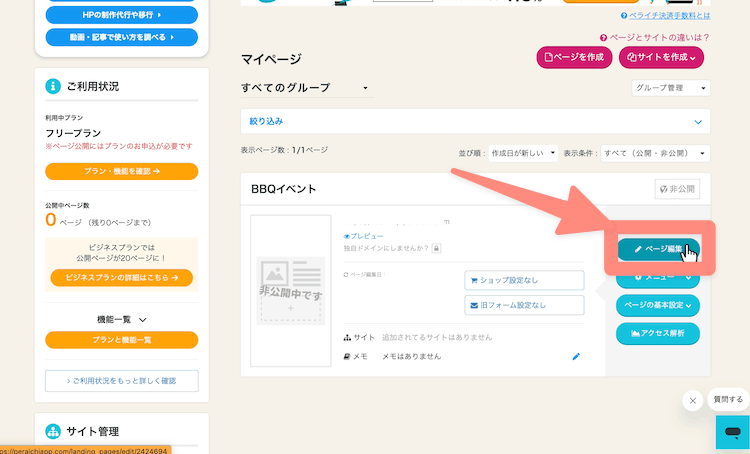Click the BBQイベント page title
Viewport: 750px width, 454px height.
point(284,189)
